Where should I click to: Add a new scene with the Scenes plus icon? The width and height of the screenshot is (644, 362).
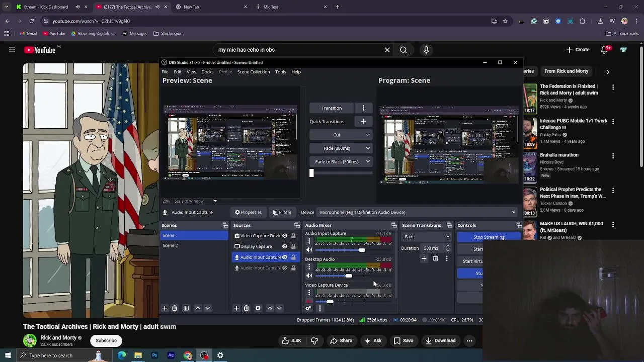164,308
